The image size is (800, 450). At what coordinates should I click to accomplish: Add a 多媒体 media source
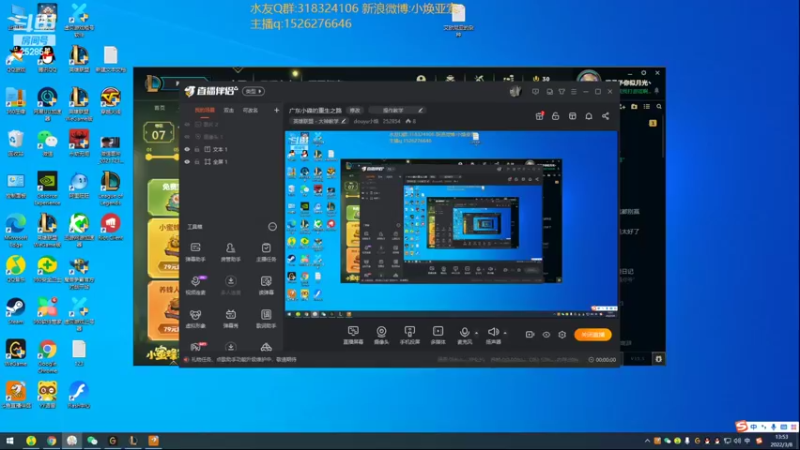tap(438, 335)
